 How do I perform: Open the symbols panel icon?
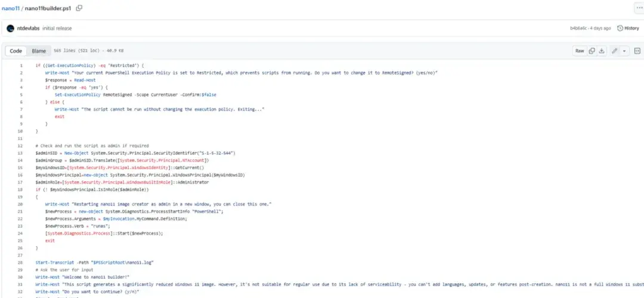[637, 51]
